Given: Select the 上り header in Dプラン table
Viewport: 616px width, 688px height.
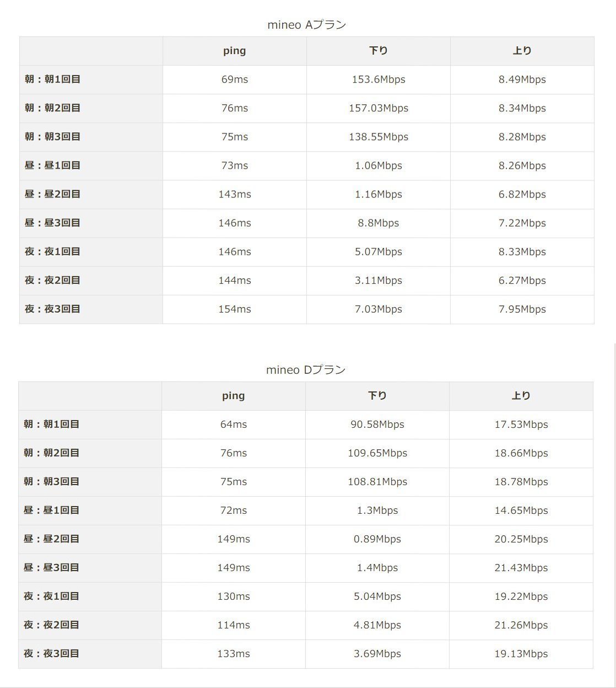Looking at the screenshot, I should (521, 396).
